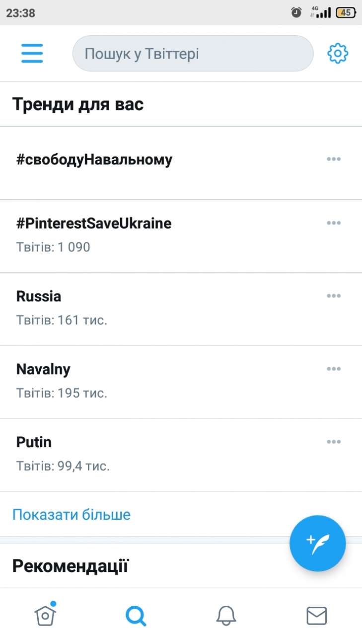The height and width of the screenshot is (644, 362).
Task: Click "Показати більше" link
Action: pos(72,514)
